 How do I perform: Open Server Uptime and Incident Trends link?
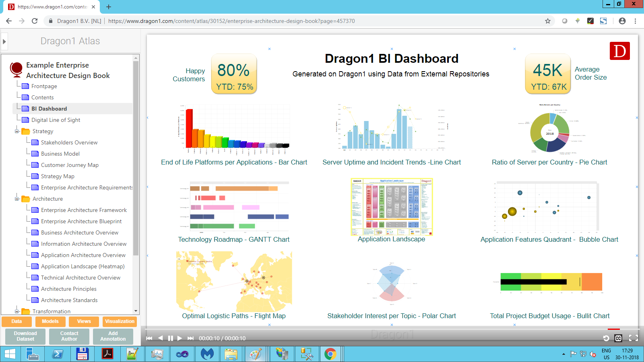[392, 162]
